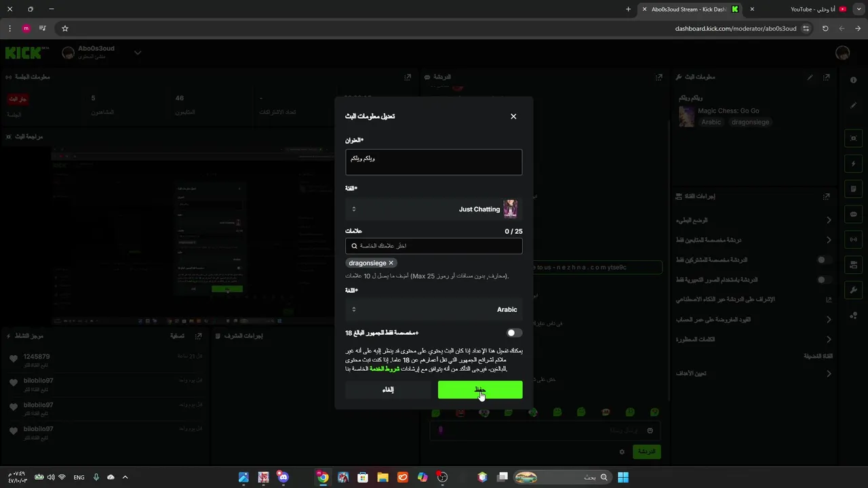Pop out the channel actions panel
Screen dimensions: 868x488
[x=827, y=197]
